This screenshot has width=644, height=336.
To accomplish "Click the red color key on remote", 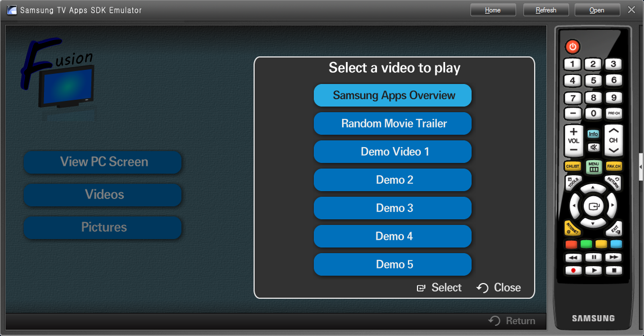I will coord(571,245).
